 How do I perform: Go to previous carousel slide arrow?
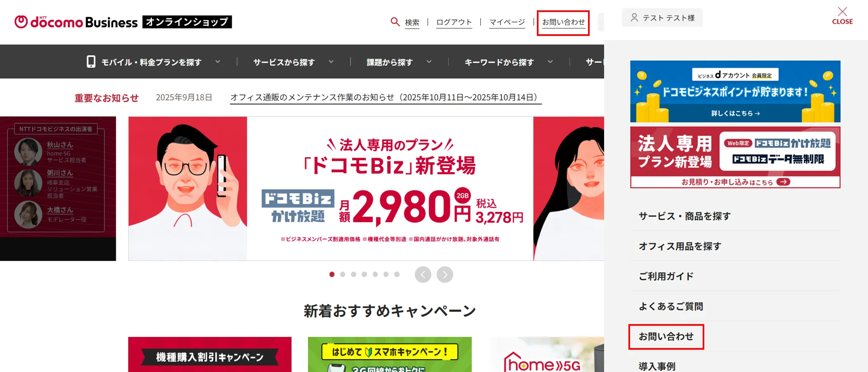tap(423, 275)
